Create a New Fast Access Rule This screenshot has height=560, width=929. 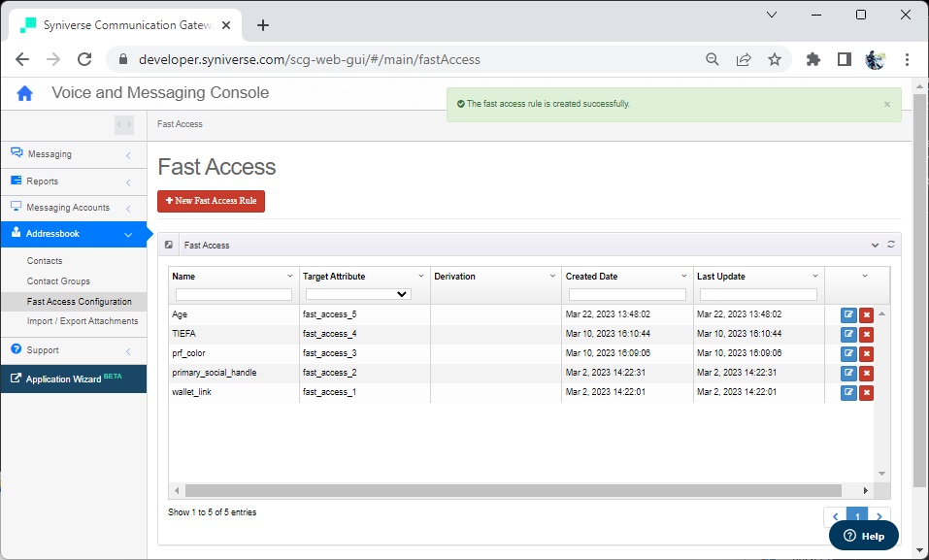(211, 201)
